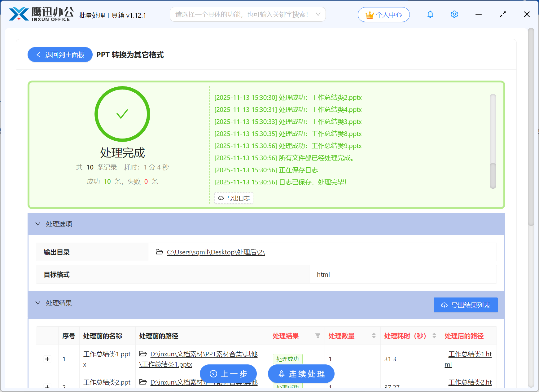Open notifications via the bell icon
The height and width of the screenshot is (392, 539).
430,14
